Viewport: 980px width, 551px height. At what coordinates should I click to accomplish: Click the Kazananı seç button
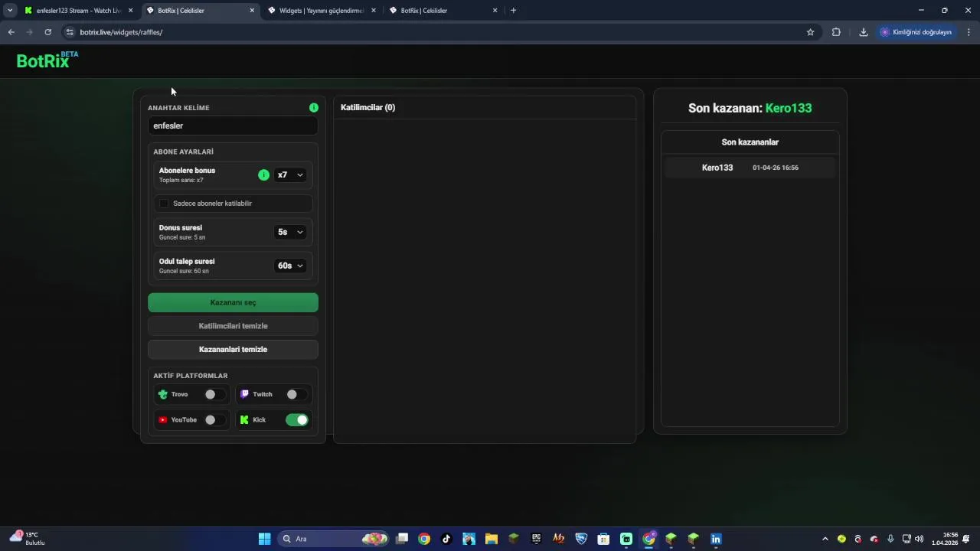click(233, 302)
